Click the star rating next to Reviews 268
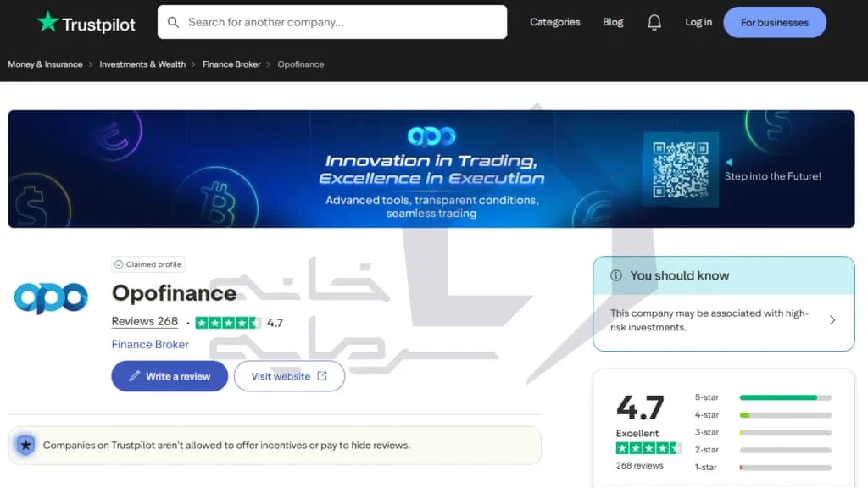Screen dimensions: 868x488 [227, 323]
